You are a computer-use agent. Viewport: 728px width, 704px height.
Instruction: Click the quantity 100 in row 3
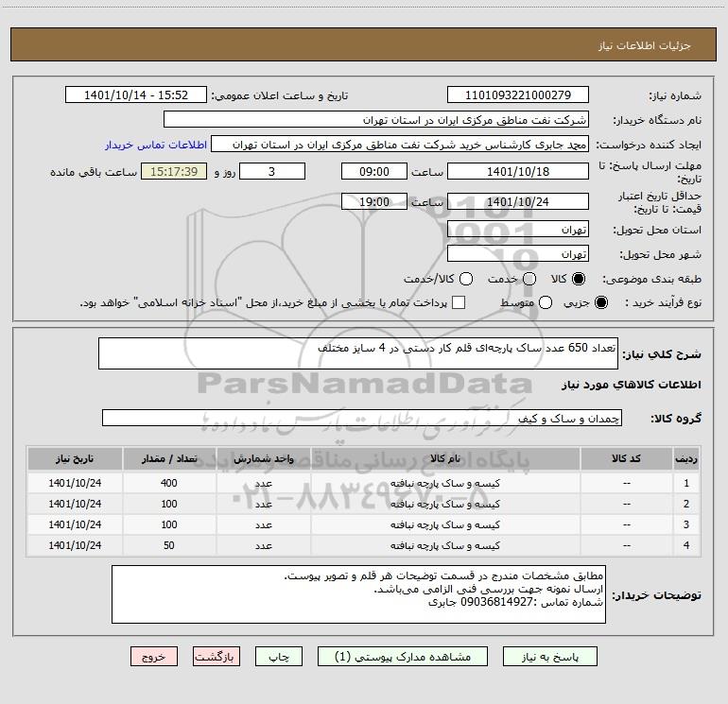click(x=169, y=524)
